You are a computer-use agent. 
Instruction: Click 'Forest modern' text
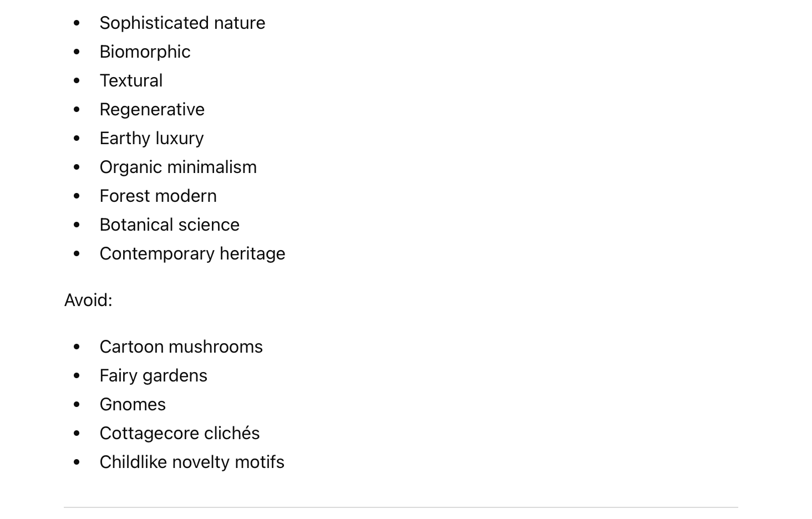[x=158, y=196]
